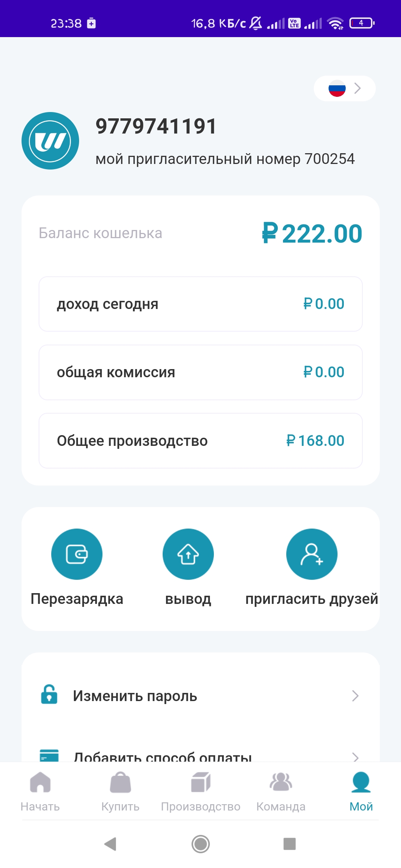Expand the Добавить способ оплаты chevron
Screen dimensions: 401x868
pos(355,757)
